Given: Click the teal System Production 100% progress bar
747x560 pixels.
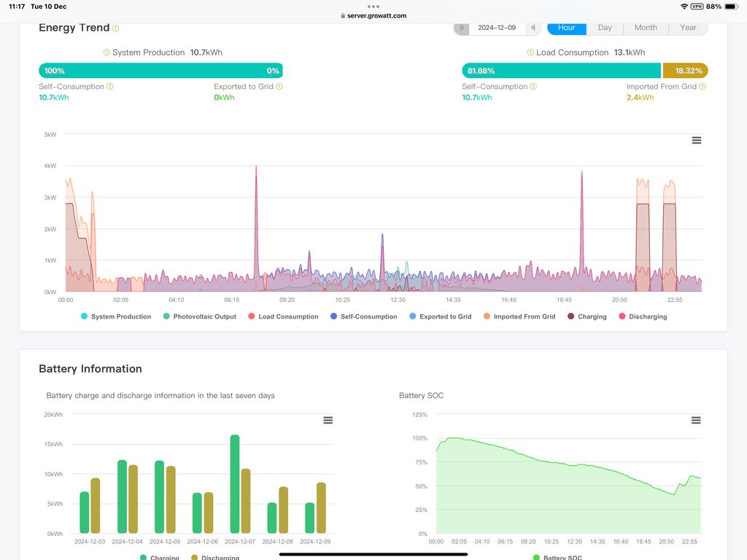Looking at the screenshot, I should [x=160, y=71].
